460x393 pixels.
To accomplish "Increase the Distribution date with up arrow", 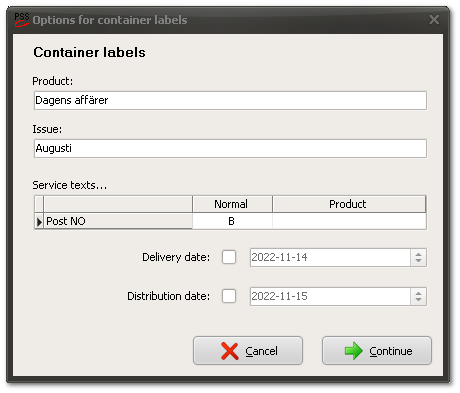I will pyautogui.click(x=418, y=293).
